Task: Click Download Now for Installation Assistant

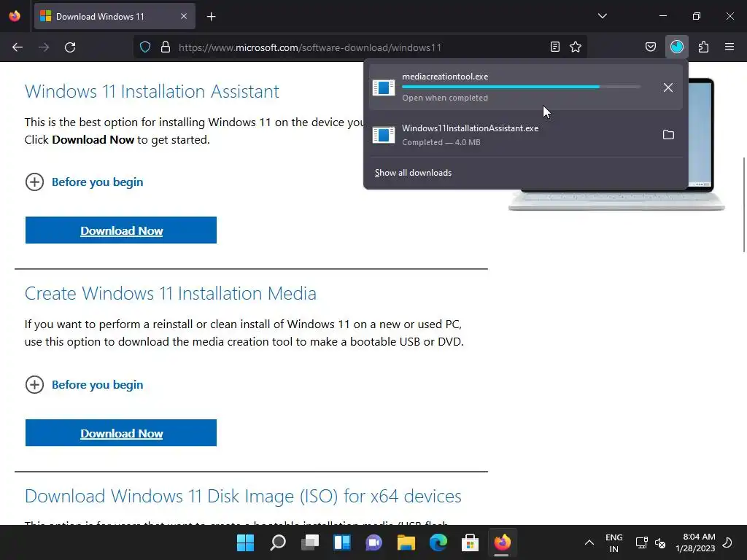Action: 121,230
